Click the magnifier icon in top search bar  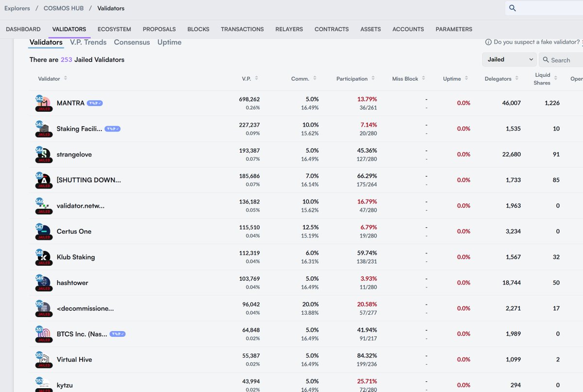(x=513, y=8)
